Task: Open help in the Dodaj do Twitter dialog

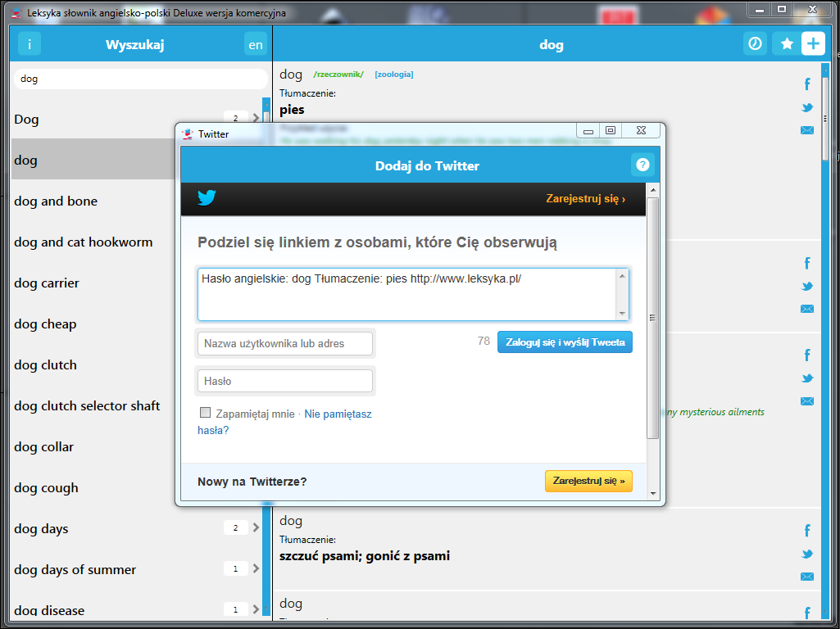Action: (x=642, y=165)
